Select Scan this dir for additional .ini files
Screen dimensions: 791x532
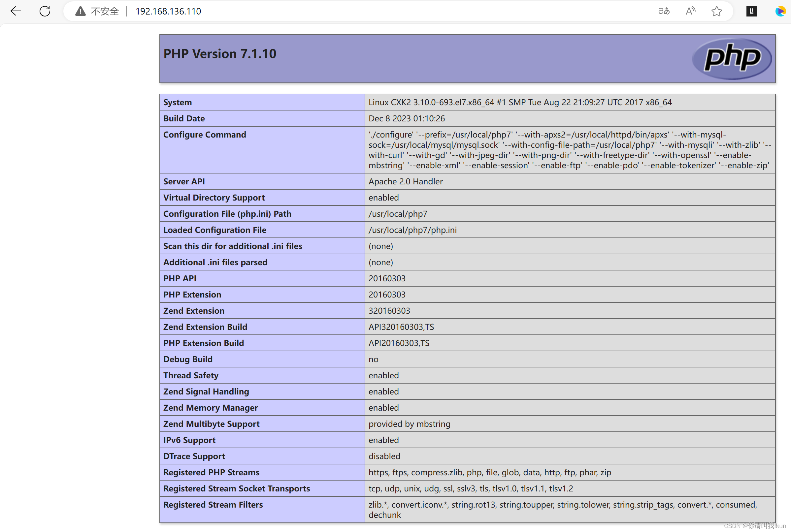click(x=233, y=246)
